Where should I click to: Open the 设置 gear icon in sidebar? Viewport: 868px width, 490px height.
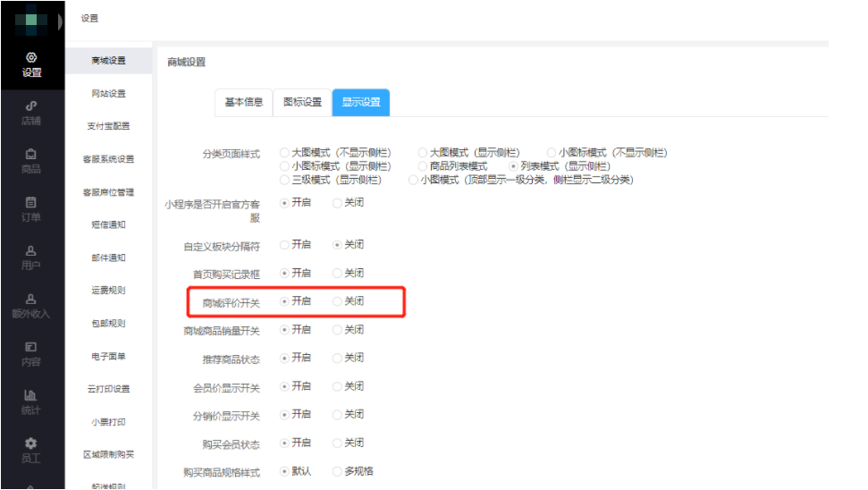[31, 57]
